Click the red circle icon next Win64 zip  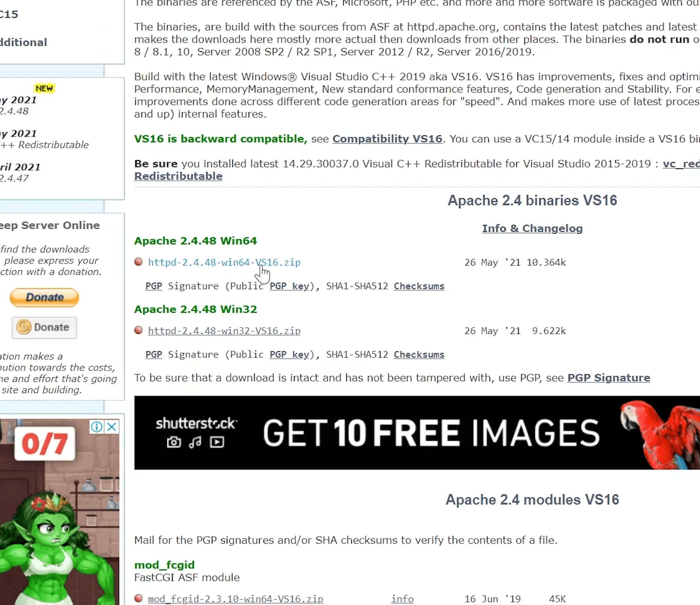(x=138, y=262)
